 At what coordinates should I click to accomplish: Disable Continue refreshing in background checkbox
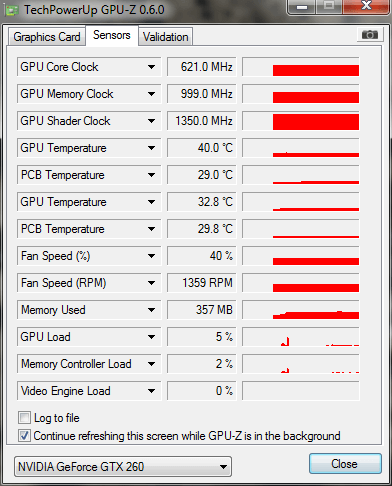[x=24, y=435]
